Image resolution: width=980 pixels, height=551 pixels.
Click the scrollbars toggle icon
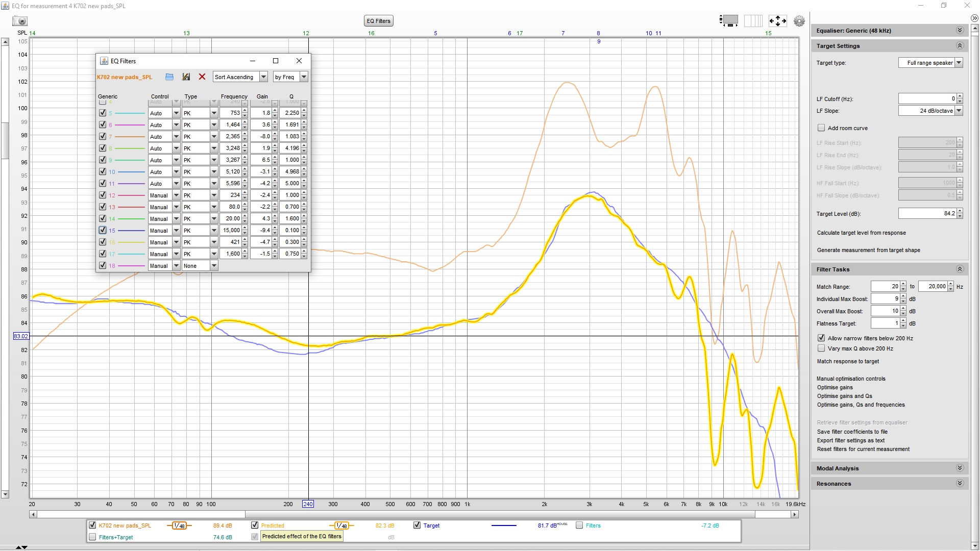pyautogui.click(x=729, y=21)
